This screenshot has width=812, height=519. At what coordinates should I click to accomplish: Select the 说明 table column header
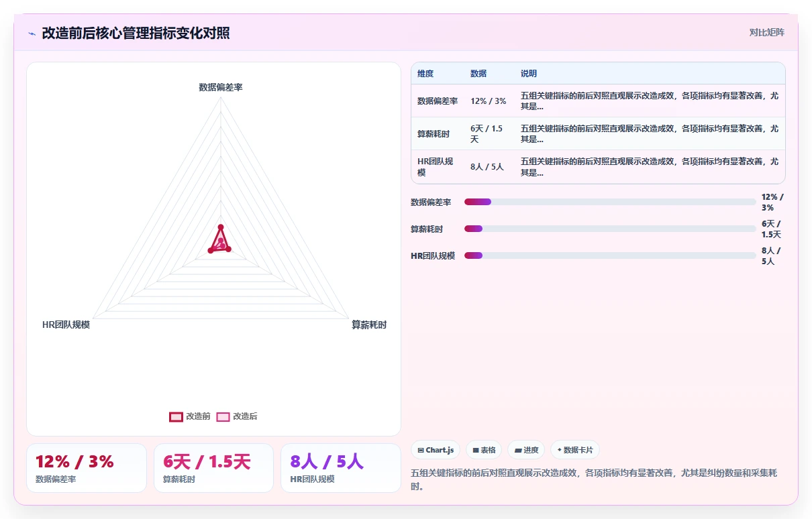pyautogui.click(x=529, y=74)
